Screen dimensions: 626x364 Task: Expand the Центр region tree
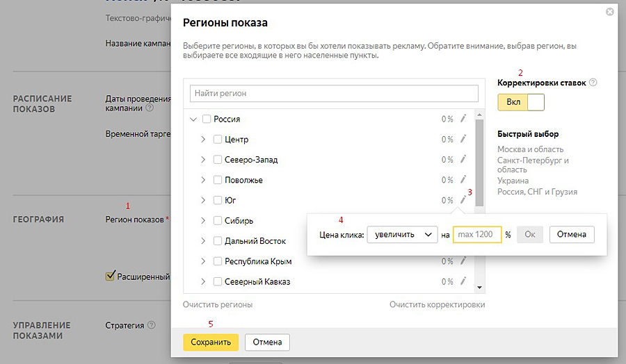point(203,140)
